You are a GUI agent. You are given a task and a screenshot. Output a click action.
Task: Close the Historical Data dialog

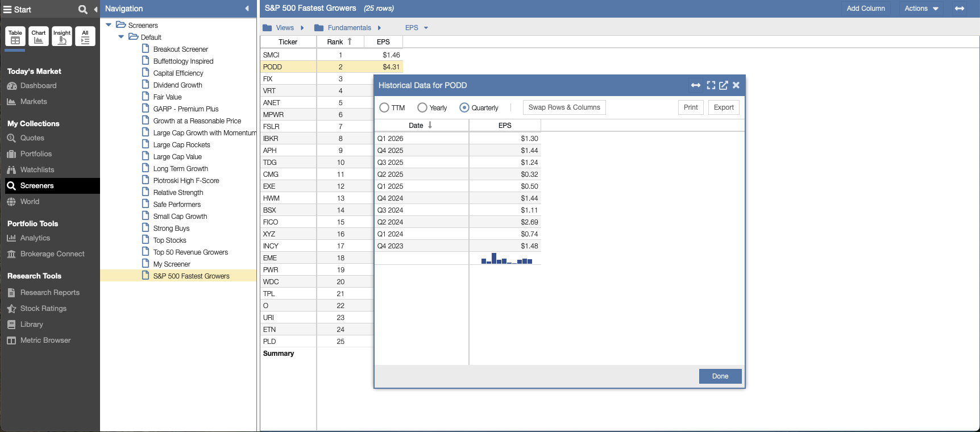[x=736, y=85]
